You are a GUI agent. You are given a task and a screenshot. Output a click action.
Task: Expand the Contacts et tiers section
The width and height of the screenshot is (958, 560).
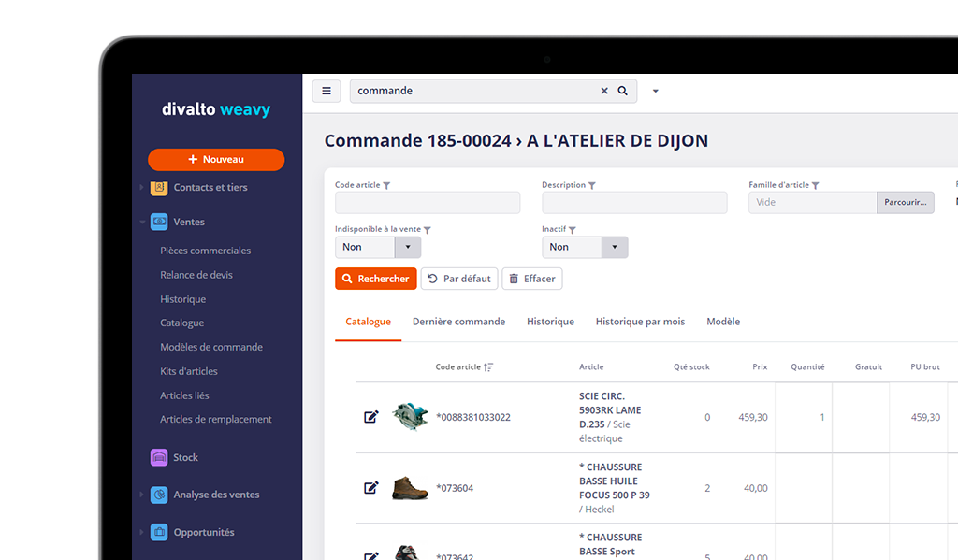tap(142, 188)
